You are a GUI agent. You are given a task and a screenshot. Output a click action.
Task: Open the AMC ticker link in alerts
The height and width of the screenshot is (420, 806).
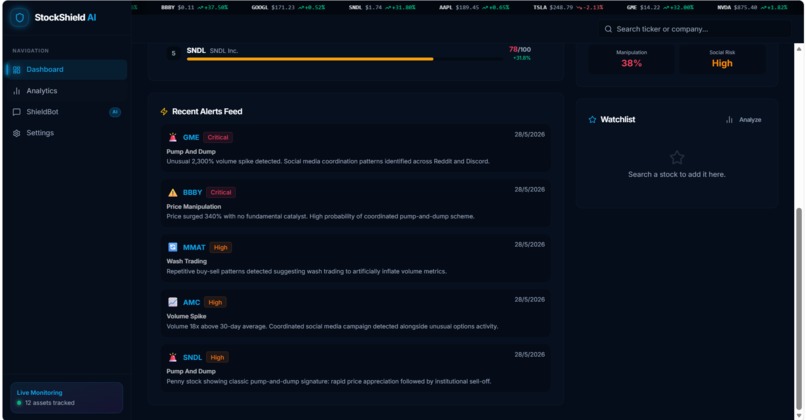191,303
